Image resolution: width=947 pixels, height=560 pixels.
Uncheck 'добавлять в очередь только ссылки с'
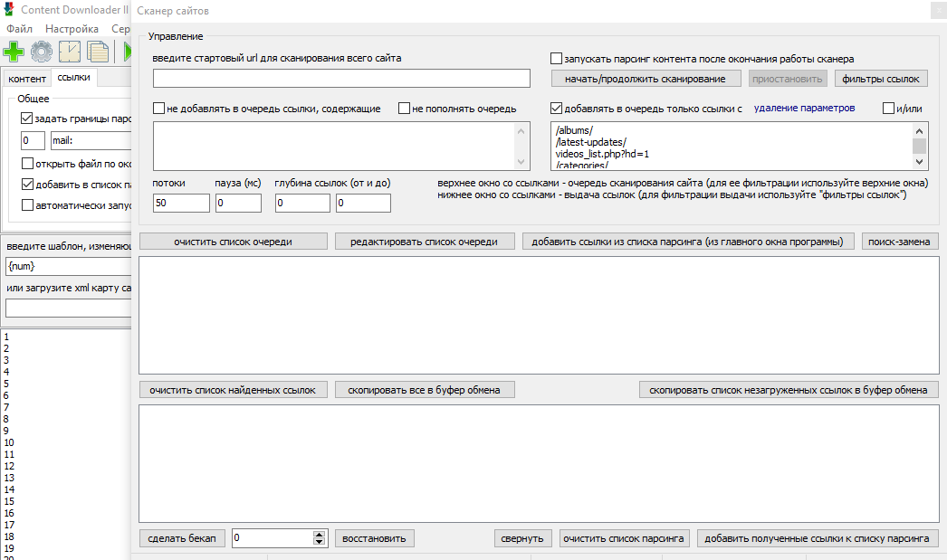pos(557,109)
